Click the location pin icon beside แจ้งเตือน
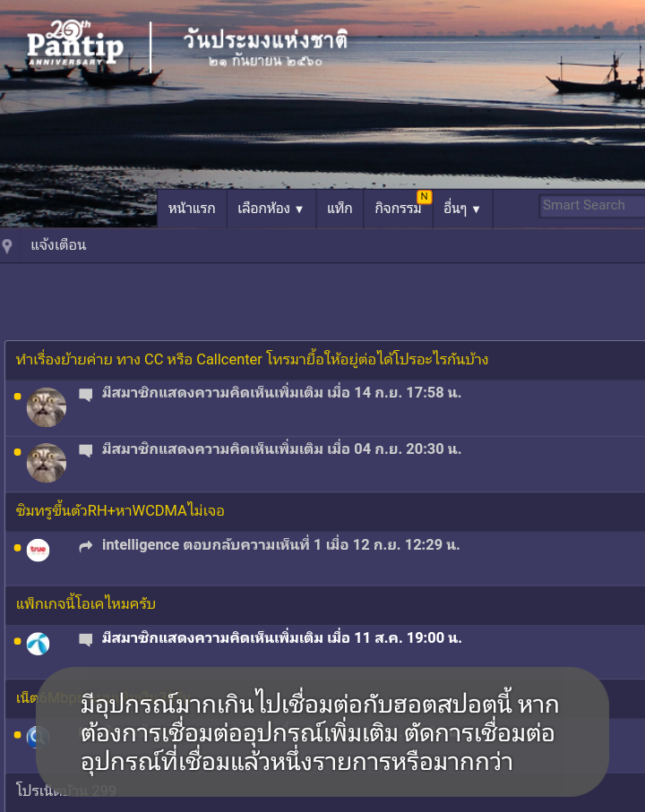Image resolution: width=645 pixels, height=812 pixels. [7, 246]
